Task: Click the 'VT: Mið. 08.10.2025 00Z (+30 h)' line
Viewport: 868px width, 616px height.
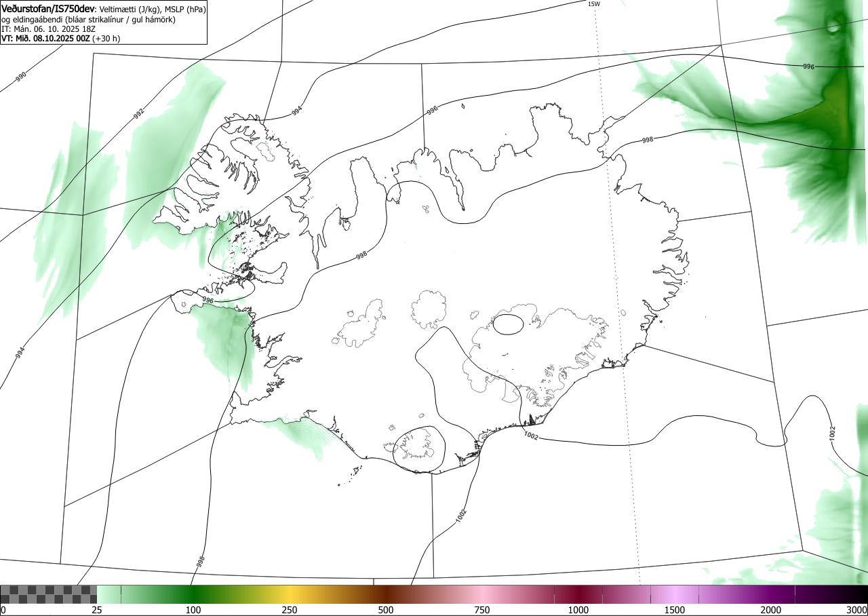Action: point(61,39)
